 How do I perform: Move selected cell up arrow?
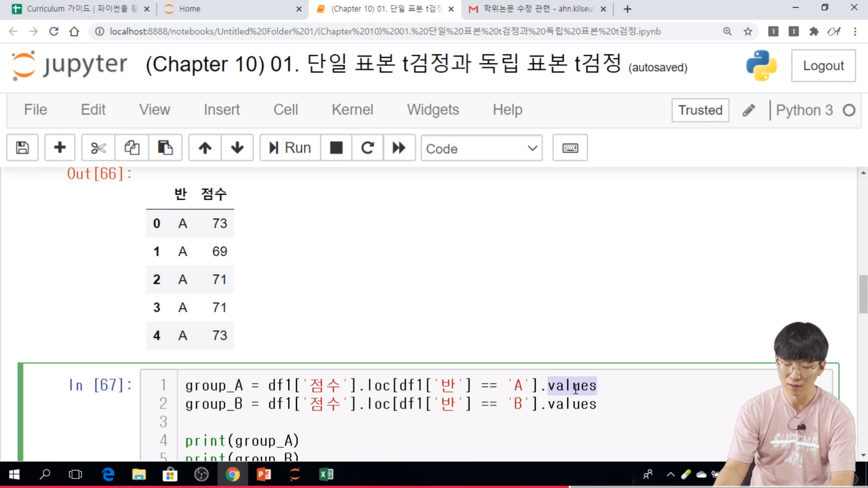(x=205, y=148)
